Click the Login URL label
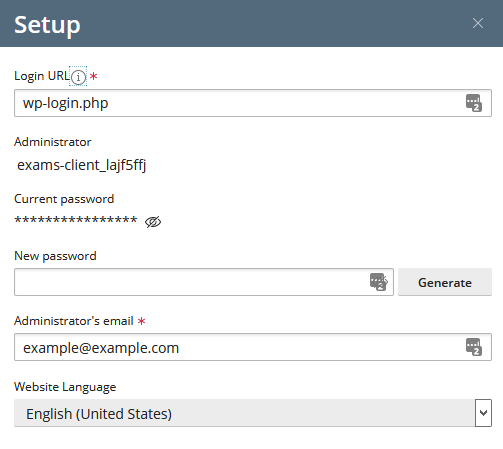 (42, 76)
